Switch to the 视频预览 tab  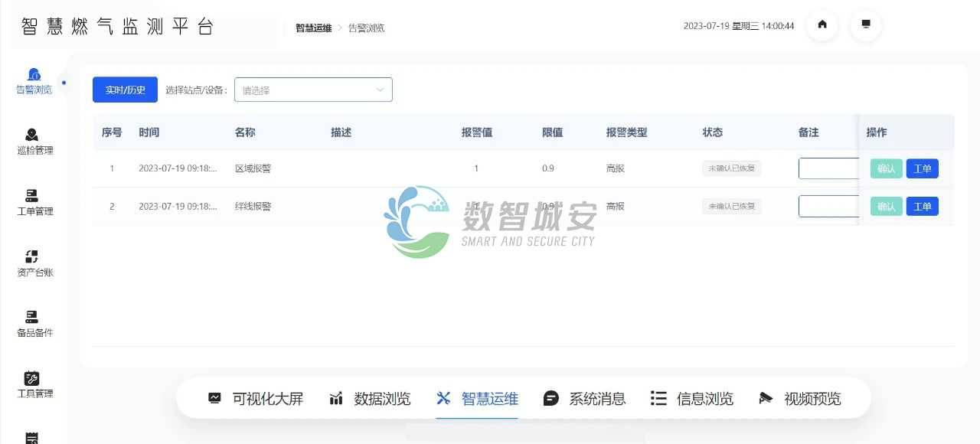click(x=800, y=399)
